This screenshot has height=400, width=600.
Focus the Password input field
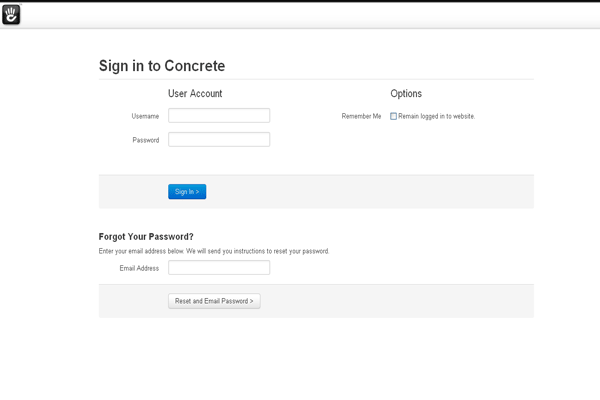tap(219, 140)
